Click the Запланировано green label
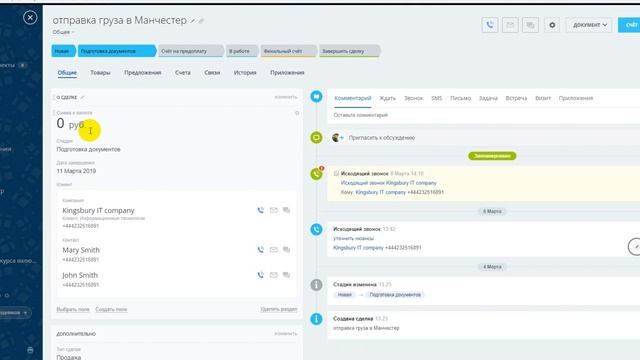 [492, 156]
